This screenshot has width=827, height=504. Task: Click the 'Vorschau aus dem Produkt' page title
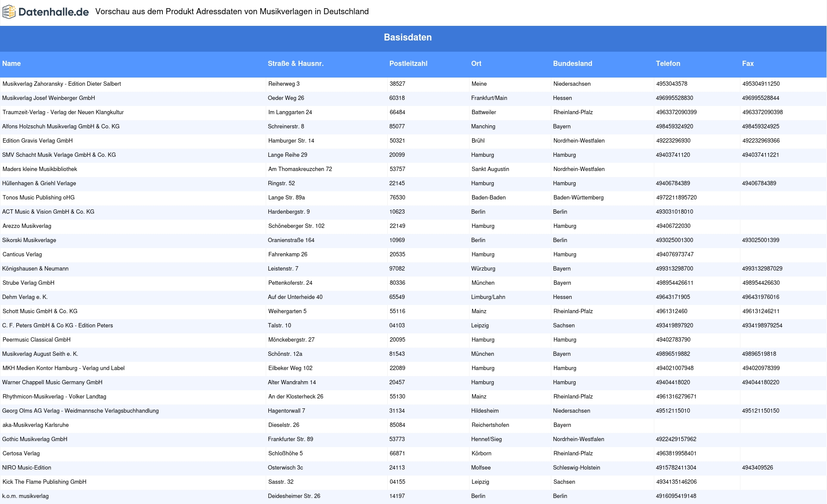tap(232, 12)
